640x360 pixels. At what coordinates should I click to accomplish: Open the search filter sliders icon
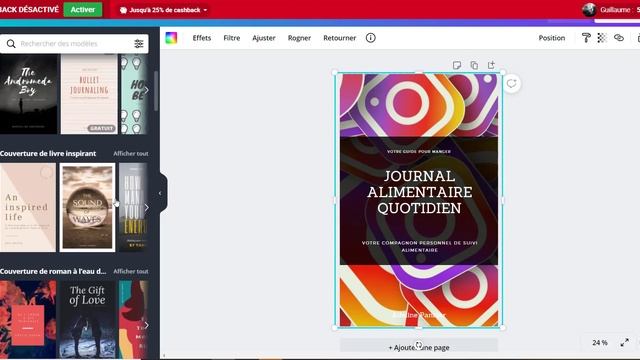click(139, 44)
